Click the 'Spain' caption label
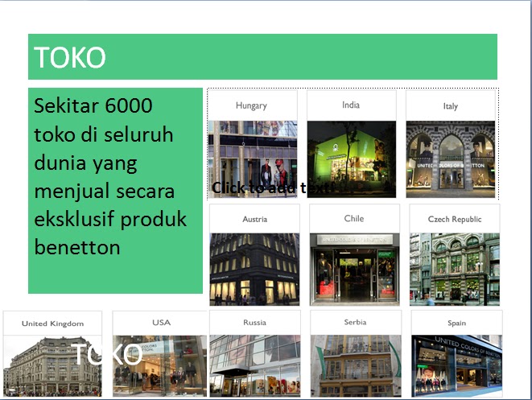This screenshot has height=400, width=532. [456, 323]
